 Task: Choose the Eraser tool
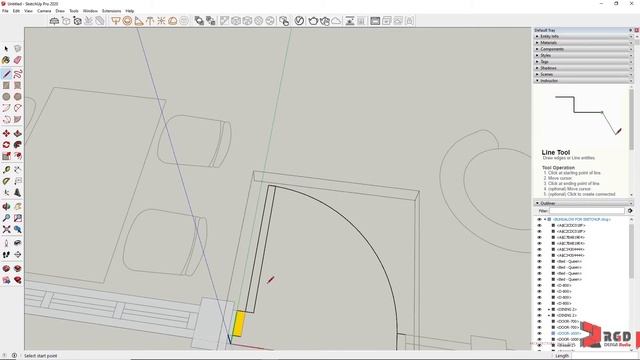click(18, 60)
